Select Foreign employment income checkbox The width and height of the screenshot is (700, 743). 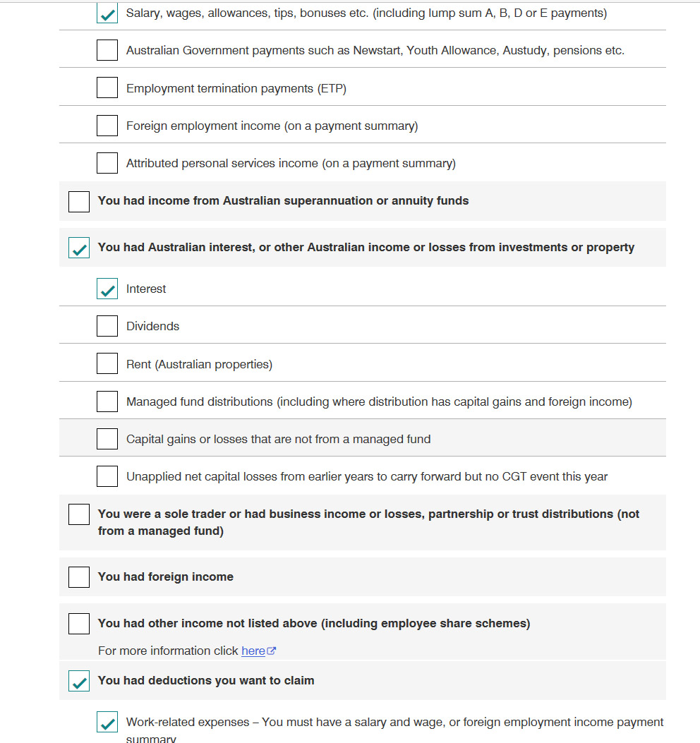pyautogui.click(x=107, y=126)
